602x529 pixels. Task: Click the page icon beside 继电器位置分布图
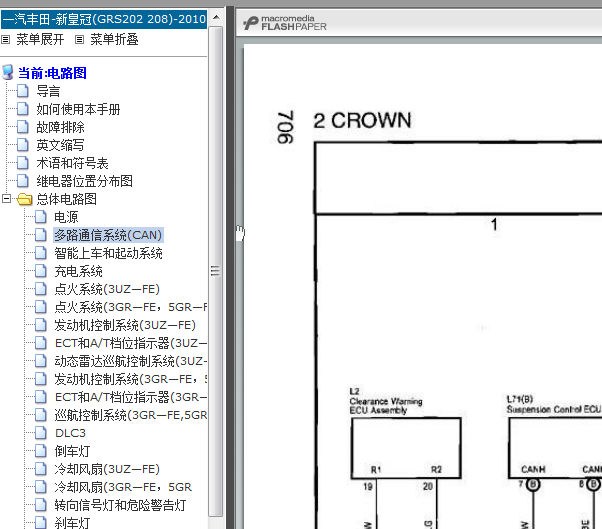23,181
